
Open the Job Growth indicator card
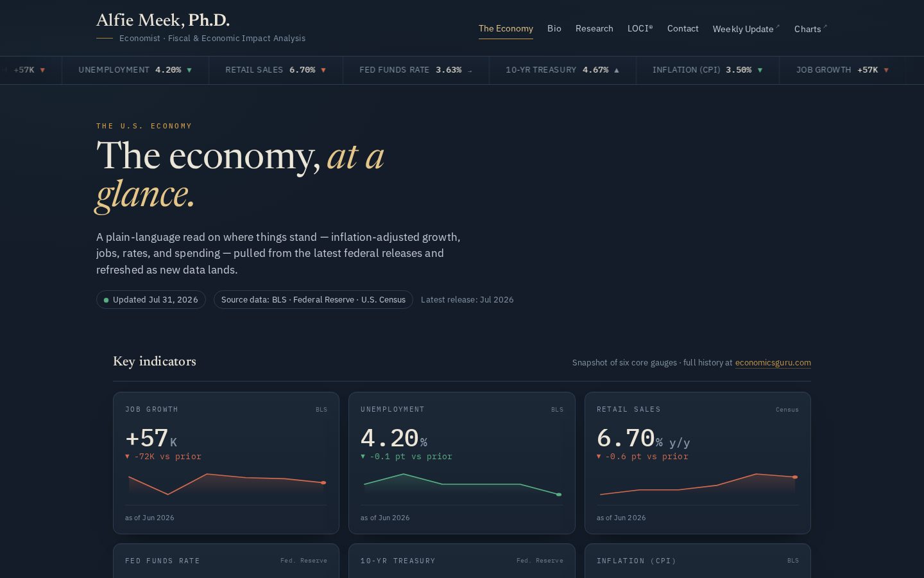point(226,463)
